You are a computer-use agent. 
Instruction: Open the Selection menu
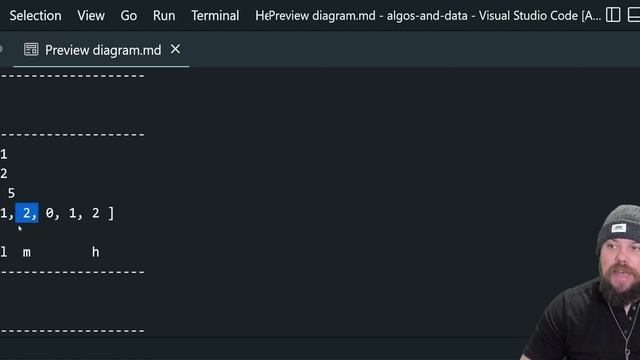(x=36, y=16)
